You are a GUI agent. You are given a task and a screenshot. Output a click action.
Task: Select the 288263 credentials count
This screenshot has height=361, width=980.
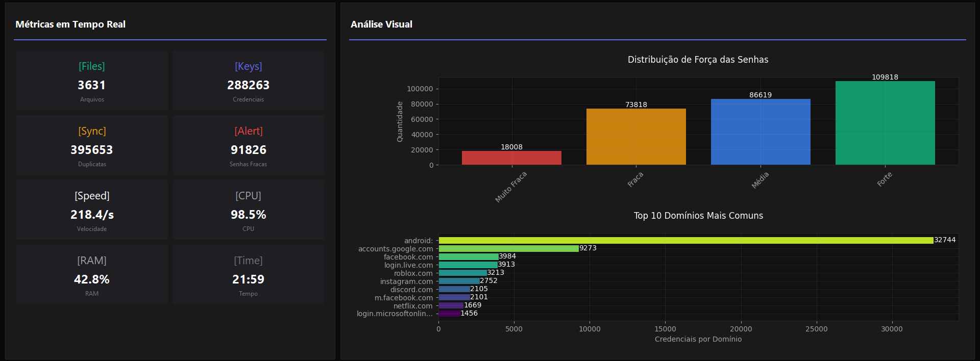coord(248,85)
